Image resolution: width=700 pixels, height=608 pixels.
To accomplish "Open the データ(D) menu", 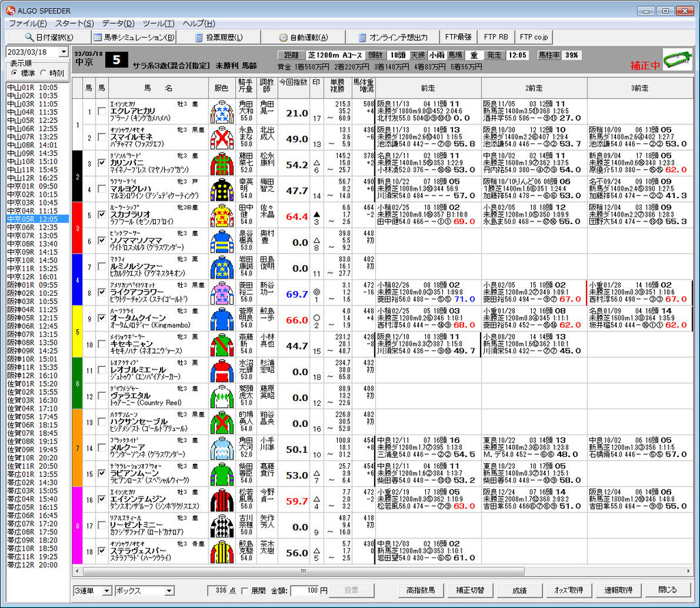I will (x=118, y=24).
